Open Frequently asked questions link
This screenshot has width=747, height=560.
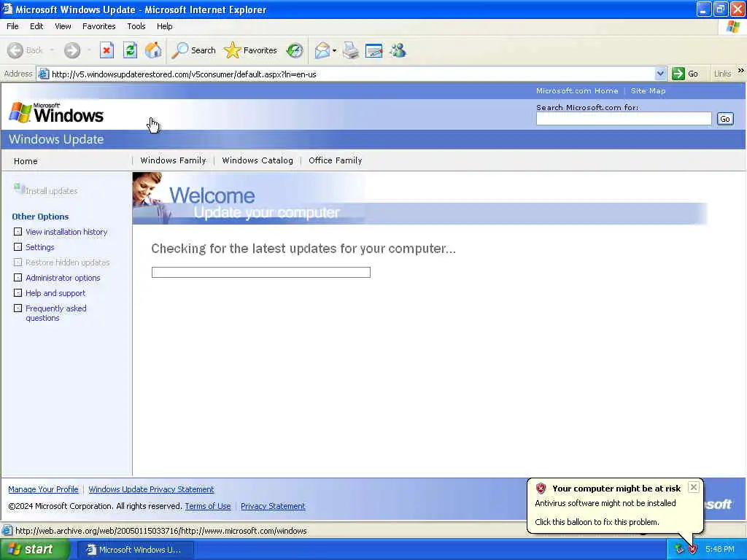pyautogui.click(x=56, y=313)
